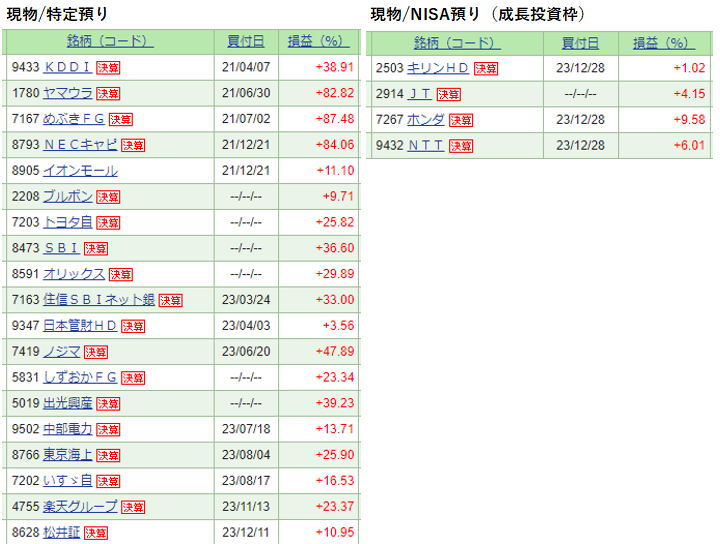Click the 決算 icon beside ノジマ
The image size is (720, 544).
(96, 352)
